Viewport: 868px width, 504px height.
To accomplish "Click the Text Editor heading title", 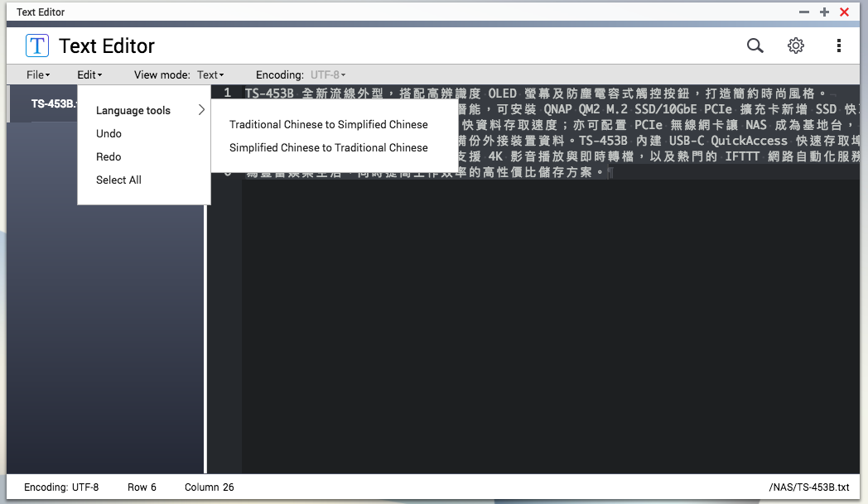I will [107, 46].
